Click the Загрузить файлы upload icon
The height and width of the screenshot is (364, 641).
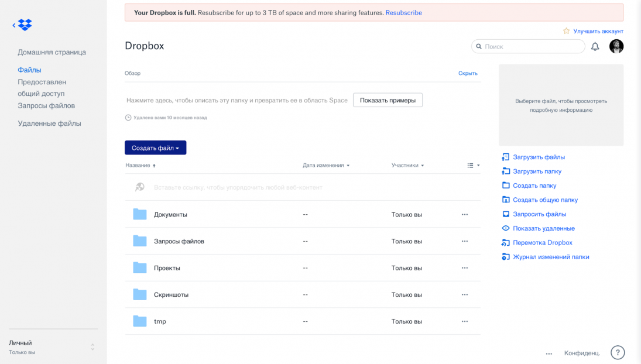506,157
